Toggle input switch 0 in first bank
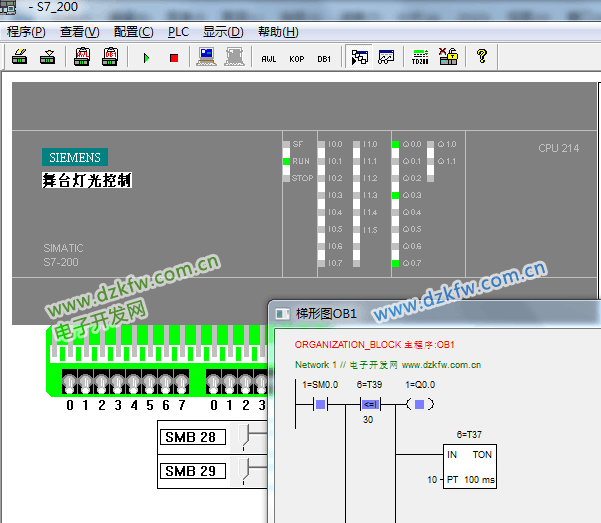Image resolution: width=601 pixels, height=523 pixels. click(69, 382)
